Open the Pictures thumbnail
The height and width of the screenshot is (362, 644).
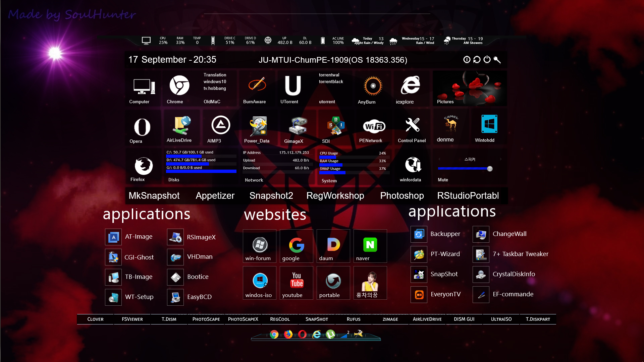[470, 88]
